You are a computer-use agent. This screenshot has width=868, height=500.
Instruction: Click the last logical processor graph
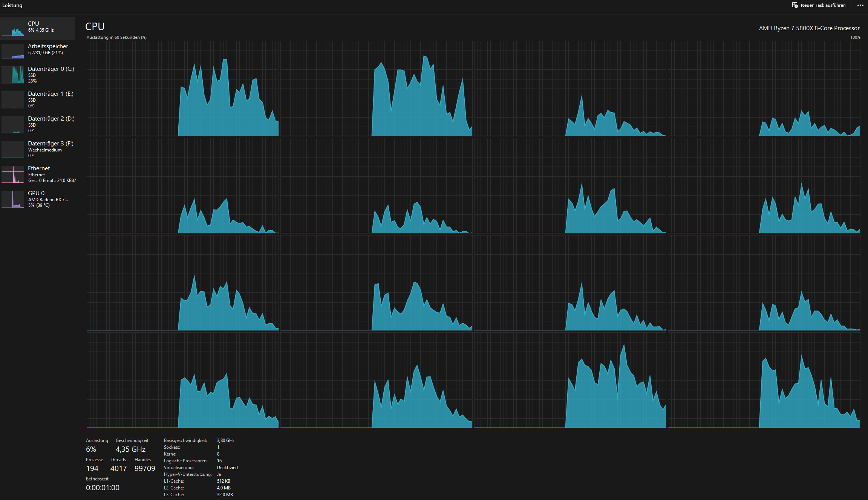[x=764, y=380]
